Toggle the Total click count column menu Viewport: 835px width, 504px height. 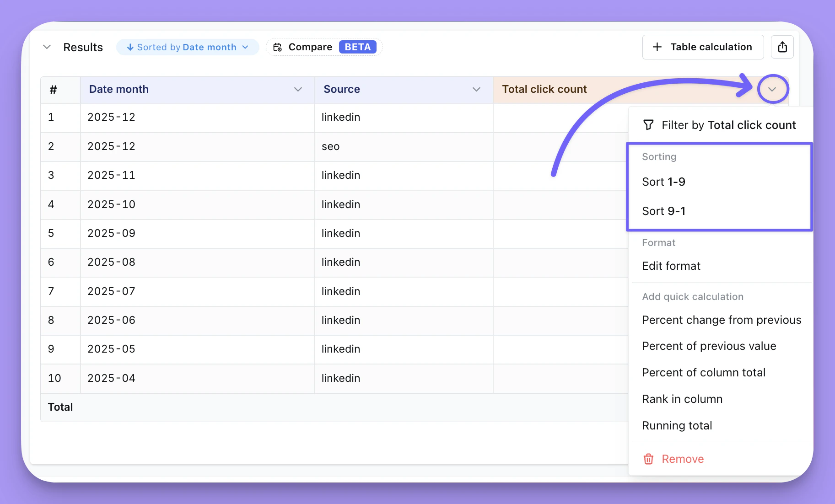coord(772,89)
